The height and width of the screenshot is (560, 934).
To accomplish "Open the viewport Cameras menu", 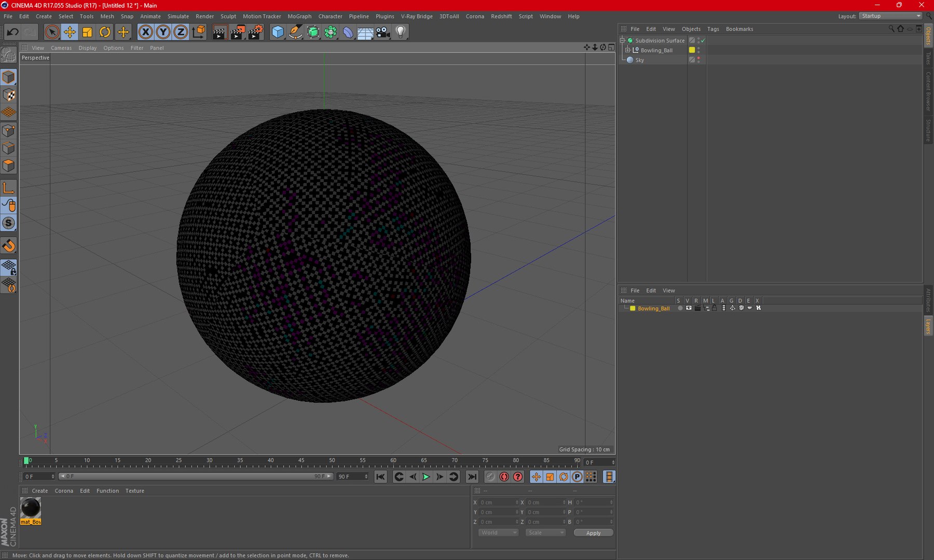I will (x=61, y=48).
